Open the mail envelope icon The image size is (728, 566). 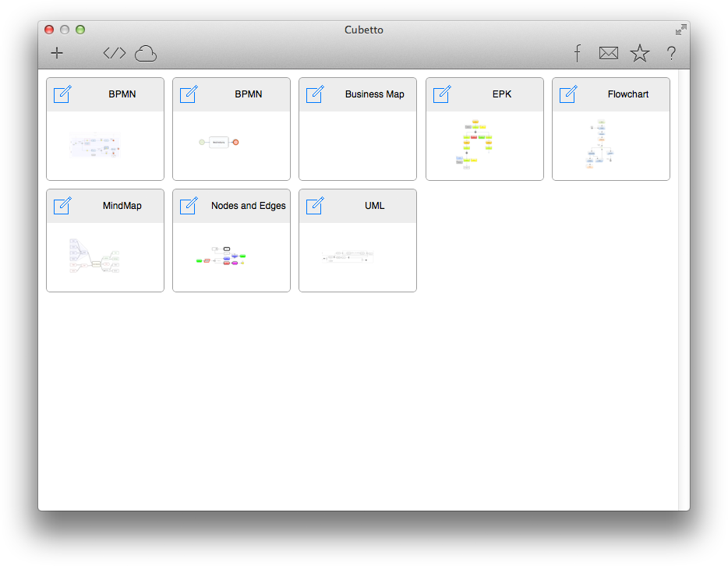tap(608, 53)
